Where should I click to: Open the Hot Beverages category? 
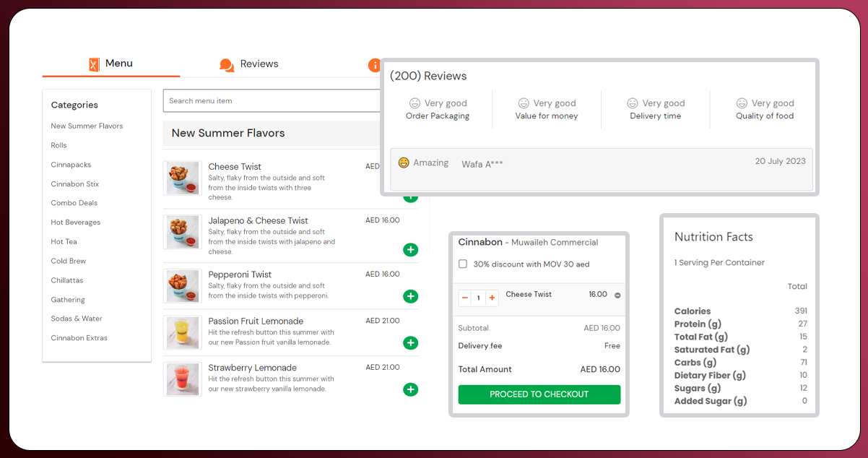tap(75, 222)
